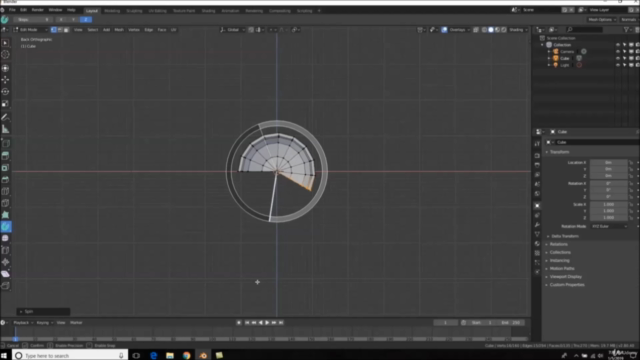The image size is (640, 360).
Task: Open the Shading dropdown
Action: tap(518, 30)
